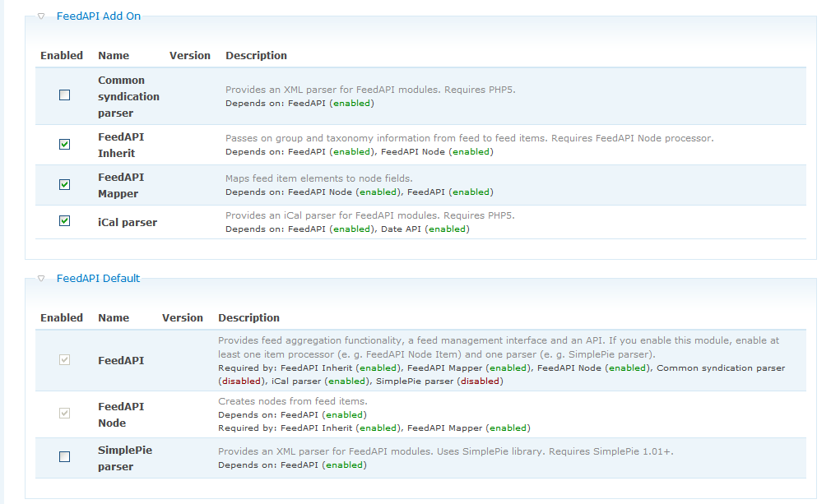Viewport: 831px width, 504px height.
Task: Click the SimplePie parser module name
Action: [x=125, y=458]
